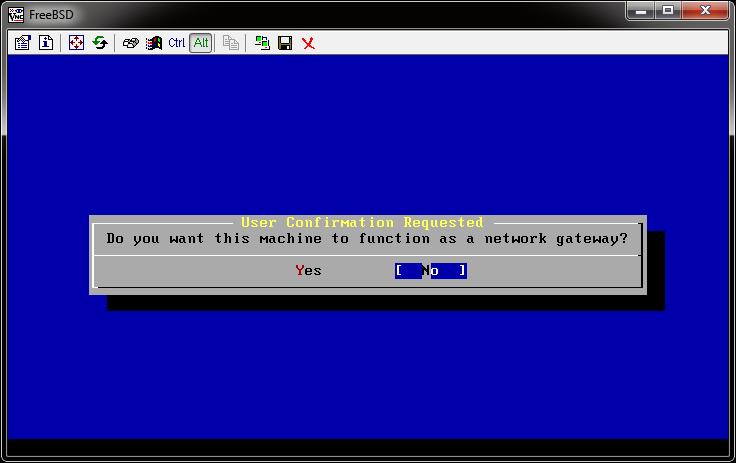Save the connection with floppy icon
The height and width of the screenshot is (463, 736).
pos(285,43)
